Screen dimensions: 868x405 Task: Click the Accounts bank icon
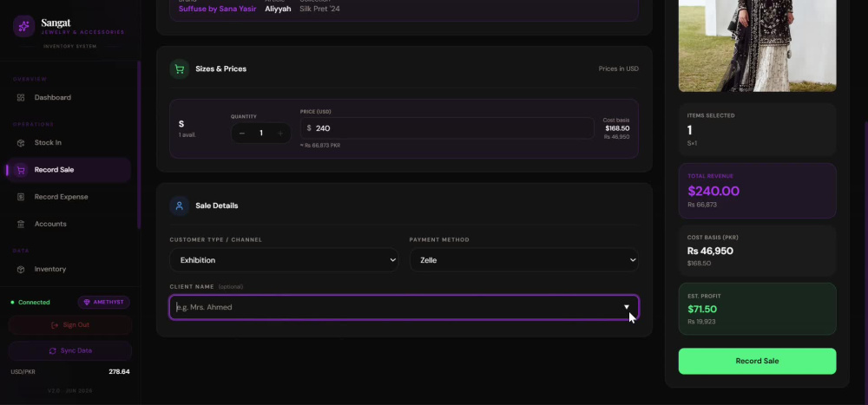pyautogui.click(x=21, y=224)
